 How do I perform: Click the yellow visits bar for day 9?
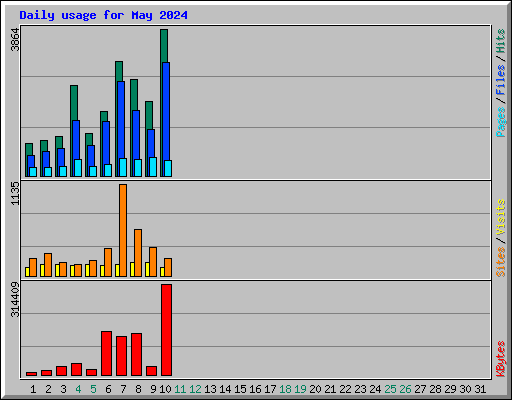(147, 269)
